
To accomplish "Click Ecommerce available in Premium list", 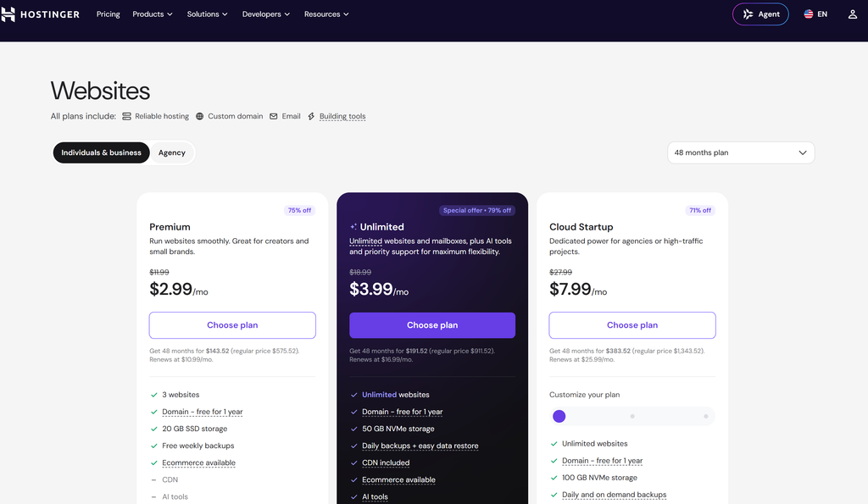I will coord(198,463).
